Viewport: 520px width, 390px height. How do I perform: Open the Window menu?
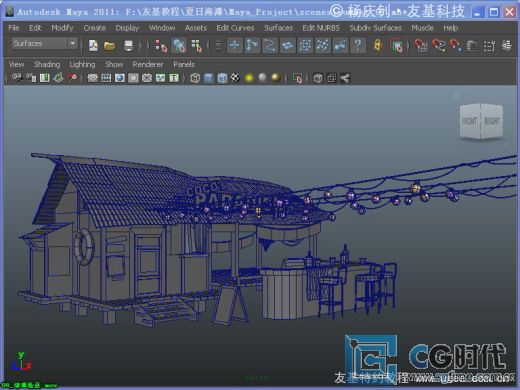(x=162, y=28)
